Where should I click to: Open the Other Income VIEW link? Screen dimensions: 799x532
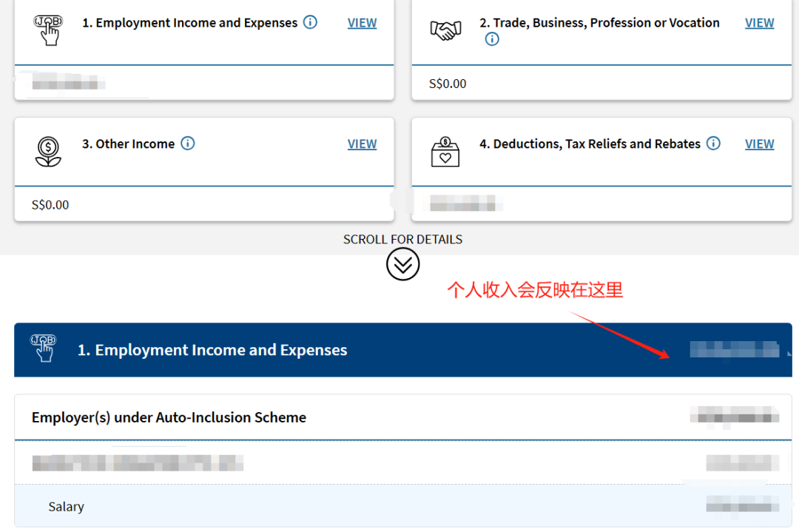coord(362,144)
